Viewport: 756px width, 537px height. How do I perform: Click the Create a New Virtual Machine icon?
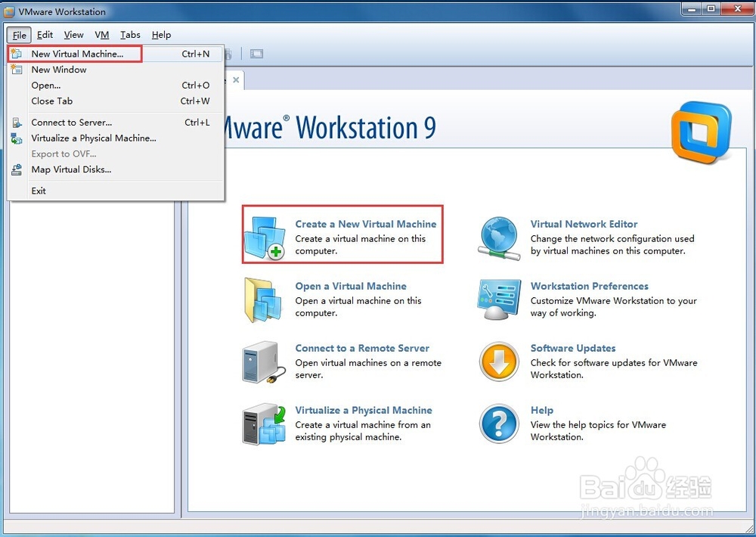[265, 237]
